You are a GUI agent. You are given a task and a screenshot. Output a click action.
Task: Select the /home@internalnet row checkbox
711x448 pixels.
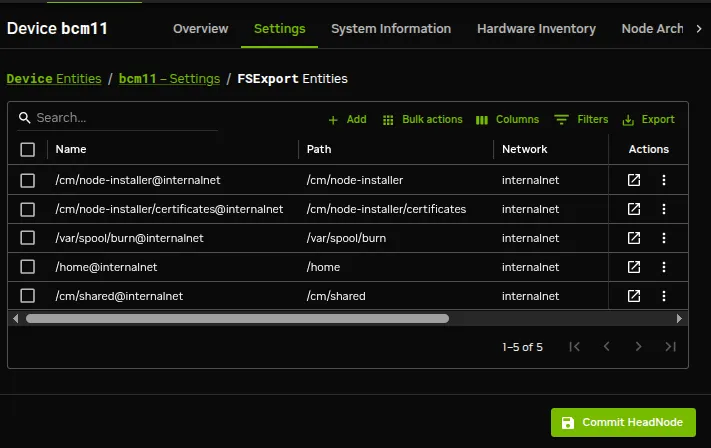coord(28,267)
